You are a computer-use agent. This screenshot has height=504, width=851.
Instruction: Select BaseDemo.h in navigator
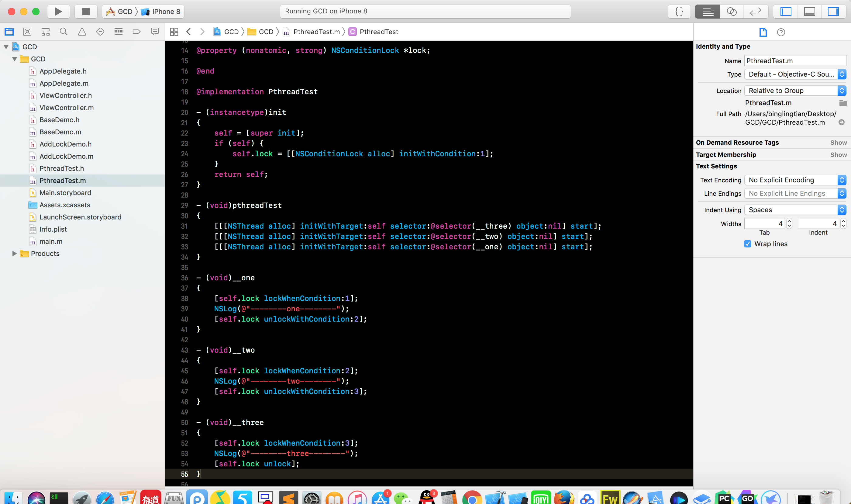tap(59, 120)
